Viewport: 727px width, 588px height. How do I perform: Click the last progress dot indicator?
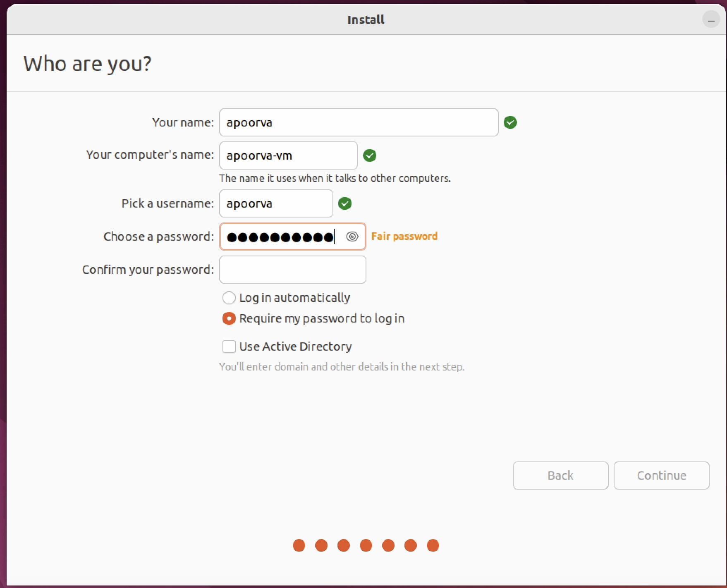[433, 545]
